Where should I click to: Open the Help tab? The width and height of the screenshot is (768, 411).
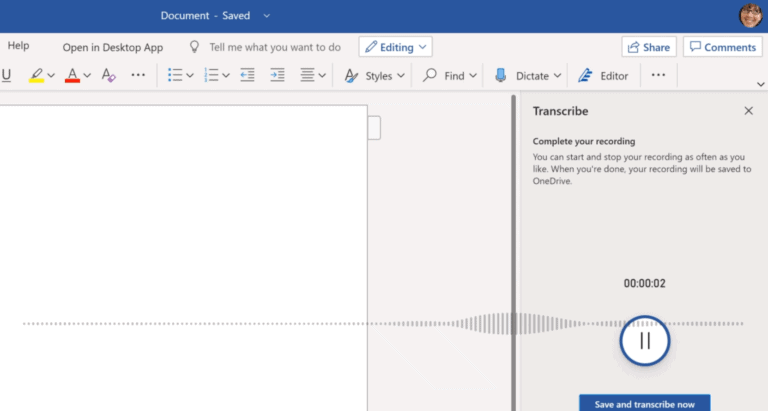point(19,46)
